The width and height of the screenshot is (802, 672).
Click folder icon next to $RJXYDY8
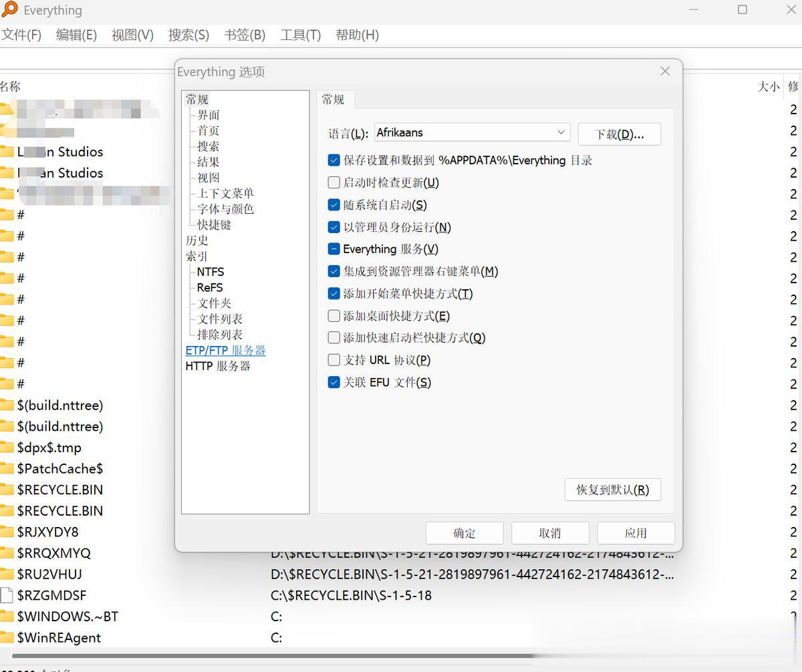(x=6, y=532)
